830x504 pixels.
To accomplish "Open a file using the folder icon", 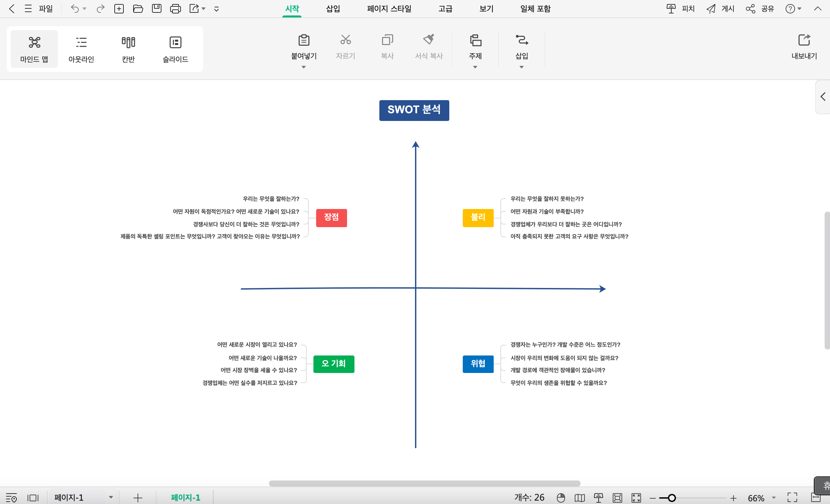I will point(138,9).
